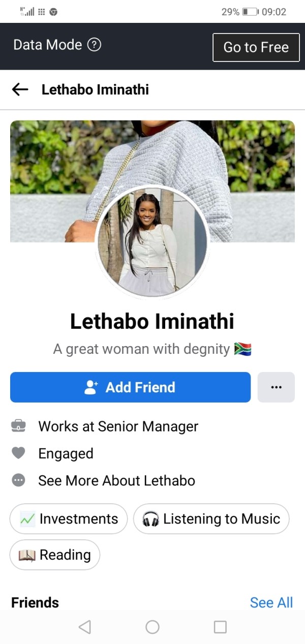Open See More About Lethabo
Image resolution: width=305 pixels, height=644 pixels.
(x=116, y=480)
